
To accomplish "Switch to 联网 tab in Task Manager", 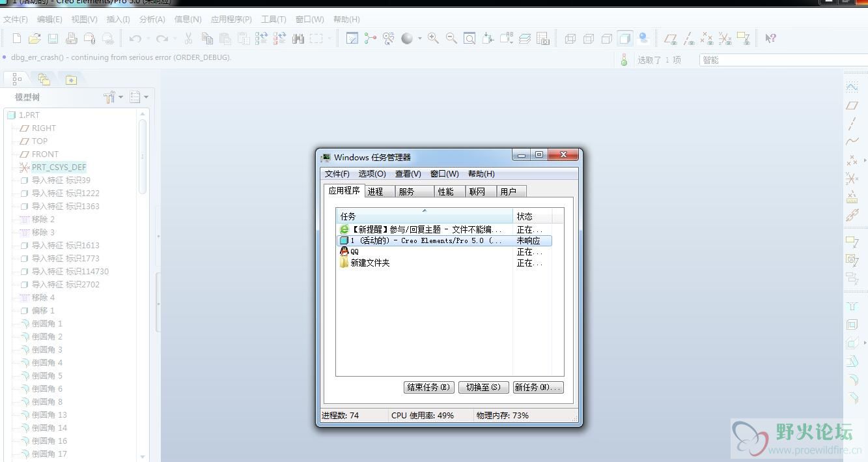I will pos(481,192).
